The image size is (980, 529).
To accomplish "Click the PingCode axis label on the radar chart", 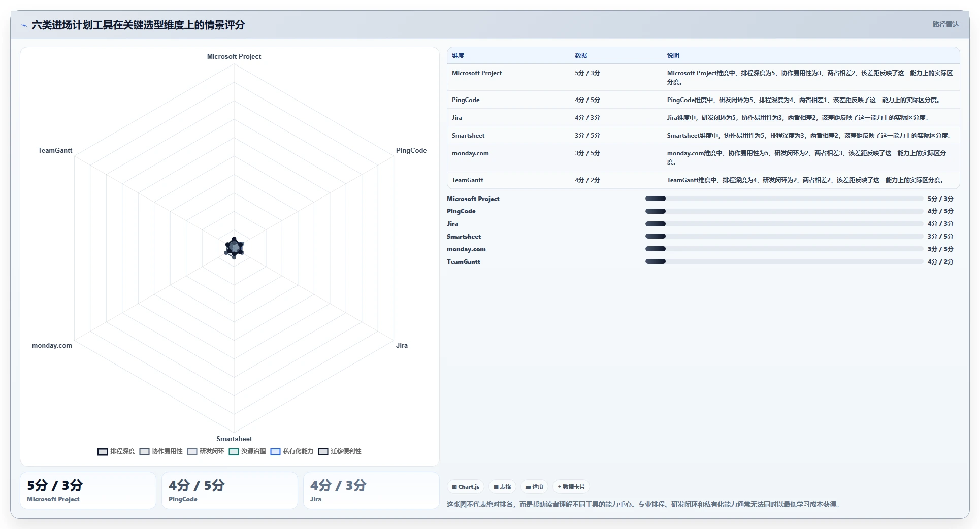I will pyautogui.click(x=411, y=150).
